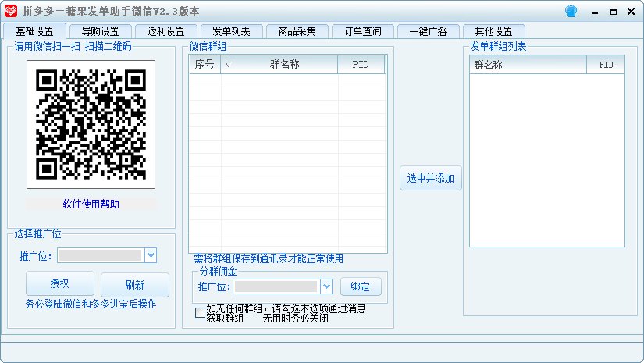The image size is (644, 363).
Task: Sort 微信群组 by 群名称 column header
Action: click(x=279, y=65)
